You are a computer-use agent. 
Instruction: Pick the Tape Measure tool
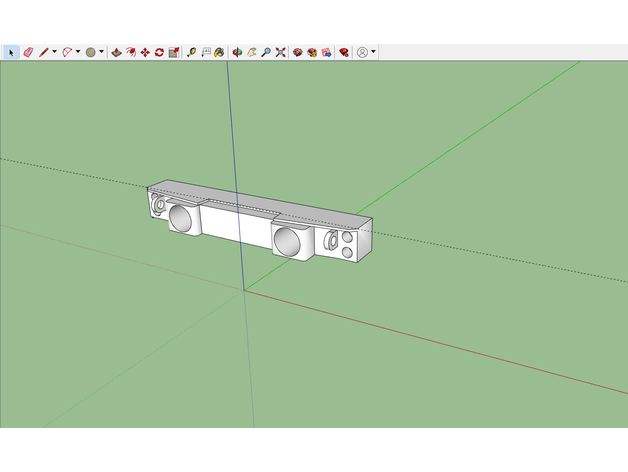click(191, 52)
